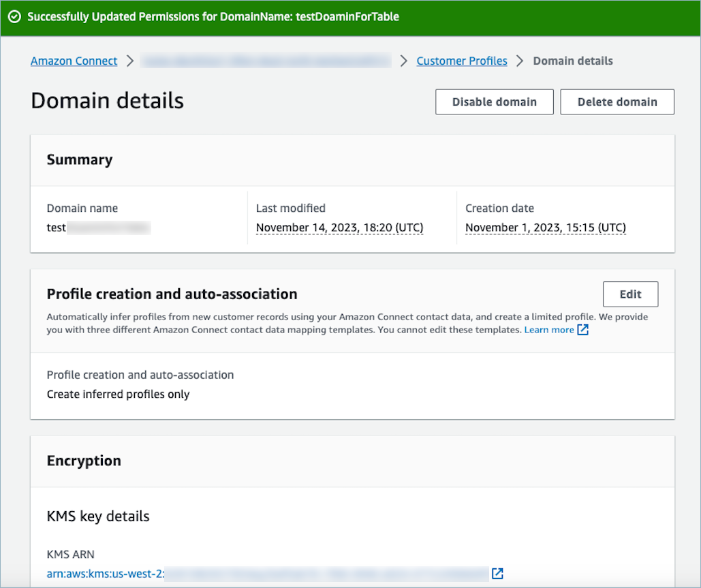Open the Learn more link
Viewport: 701px width, 588px height.
pyautogui.click(x=548, y=330)
